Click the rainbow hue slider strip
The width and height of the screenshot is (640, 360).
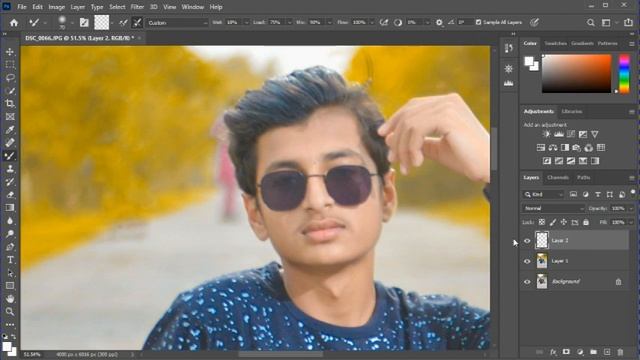pyautogui.click(x=624, y=73)
